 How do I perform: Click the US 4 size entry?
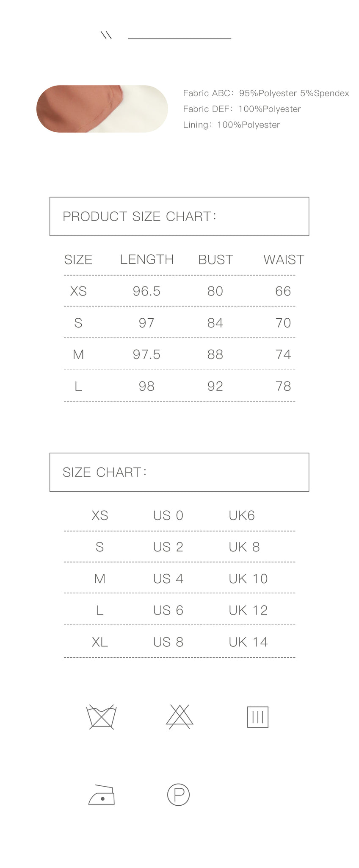tap(168, 579)
